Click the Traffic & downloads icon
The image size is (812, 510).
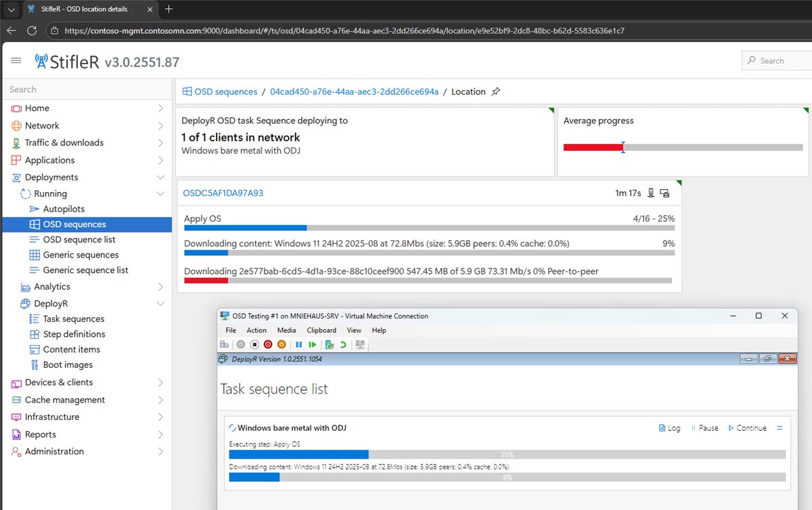[16, 143]
